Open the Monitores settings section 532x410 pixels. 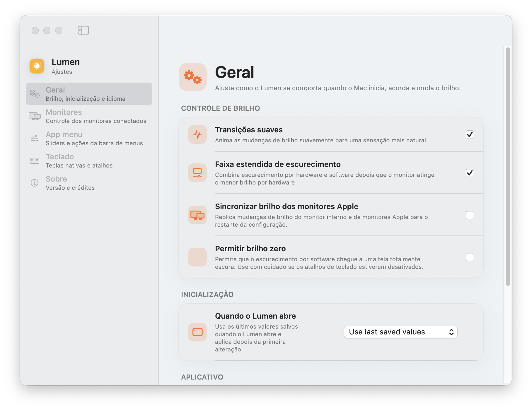(x=89, y=116)
